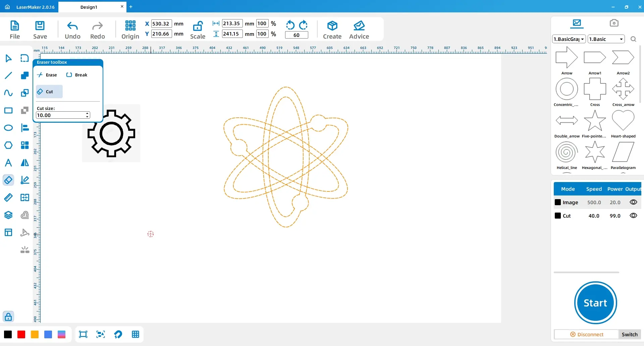This screenshot has height=346, width=644.
Task: Open the array grid tool
Action: tap(25, 145)
